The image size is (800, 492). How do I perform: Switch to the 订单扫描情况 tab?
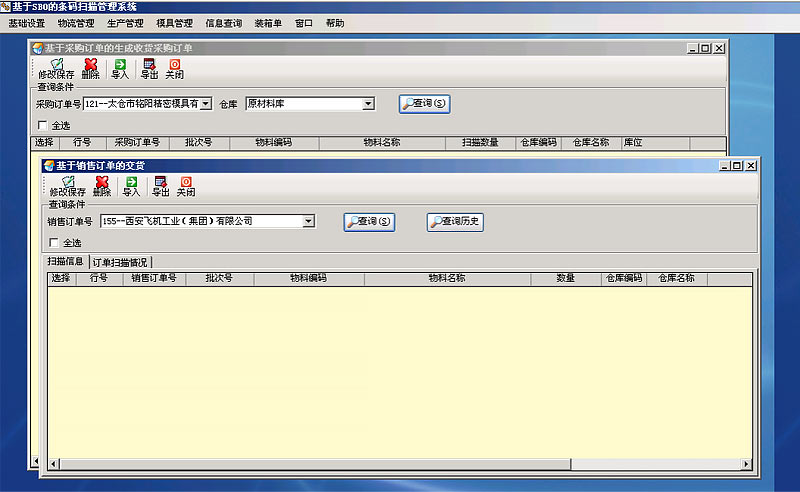click(x=121, y=262)
